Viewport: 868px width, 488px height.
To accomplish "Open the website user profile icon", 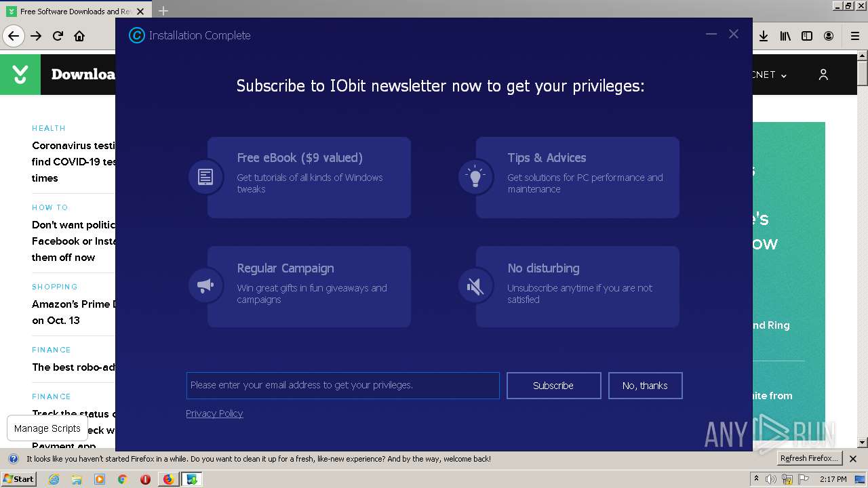I will (823, 75).
